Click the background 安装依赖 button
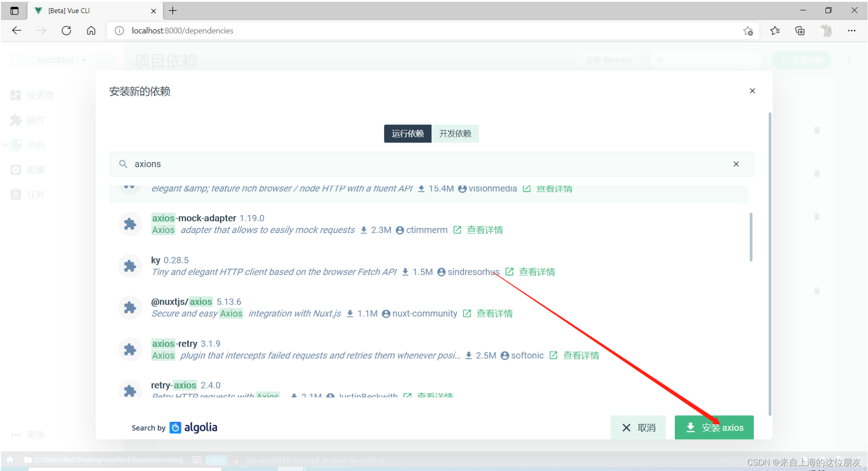The width and height of the screenshot is (868, 471). 801,60
